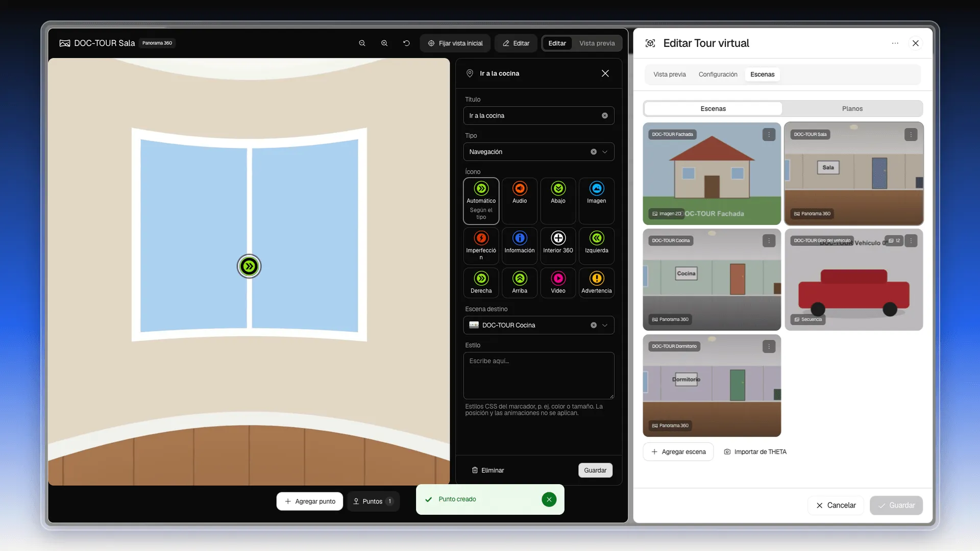The image size is (980, 551).
Task: Expand the Tipo Navegación dropdown
Action: (x=605, y=152)
